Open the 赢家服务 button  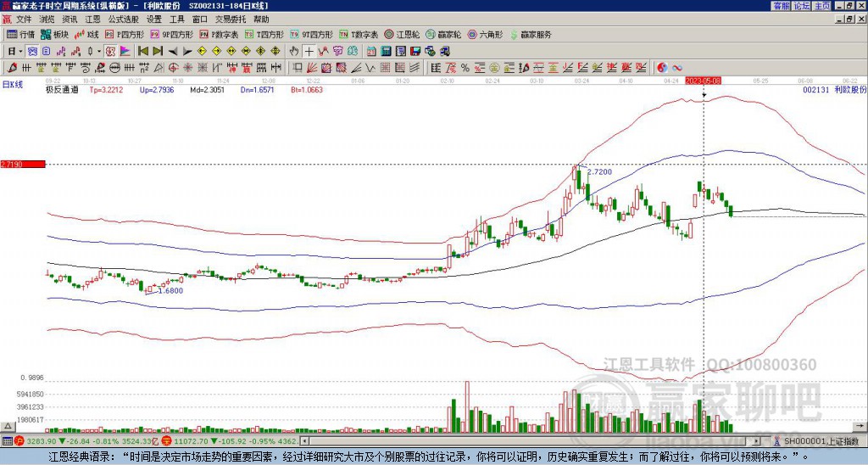tap(531, 34)
